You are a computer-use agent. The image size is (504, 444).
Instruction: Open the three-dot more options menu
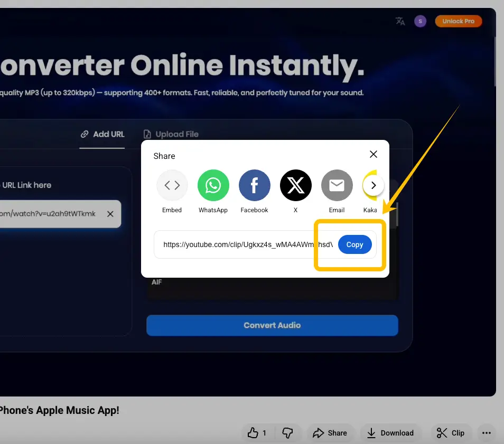486,432
